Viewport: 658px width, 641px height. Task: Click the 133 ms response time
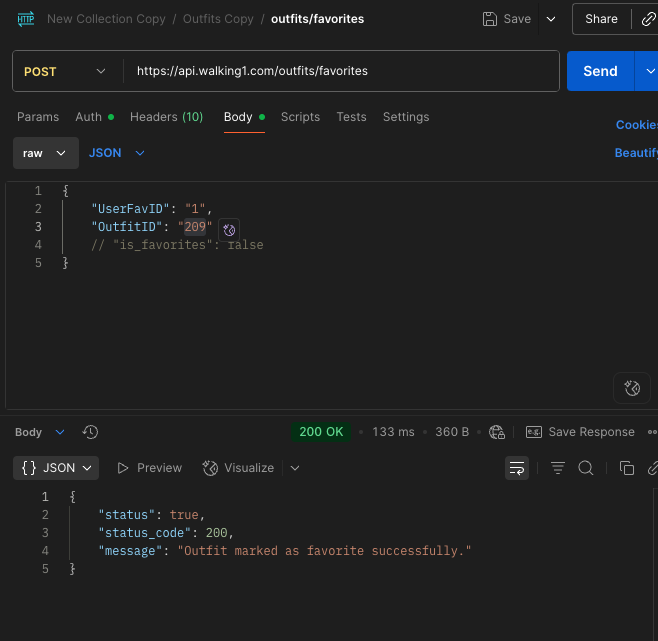click(x=393, y=432)
